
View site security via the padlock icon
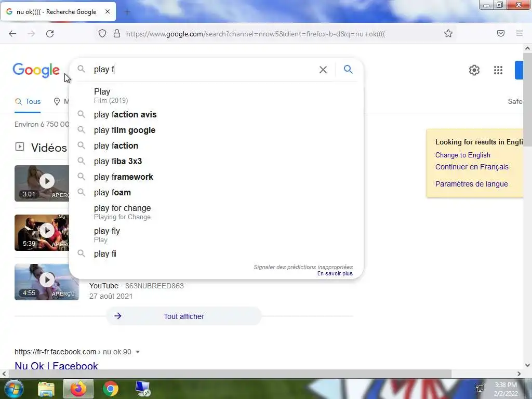[117, 33]
